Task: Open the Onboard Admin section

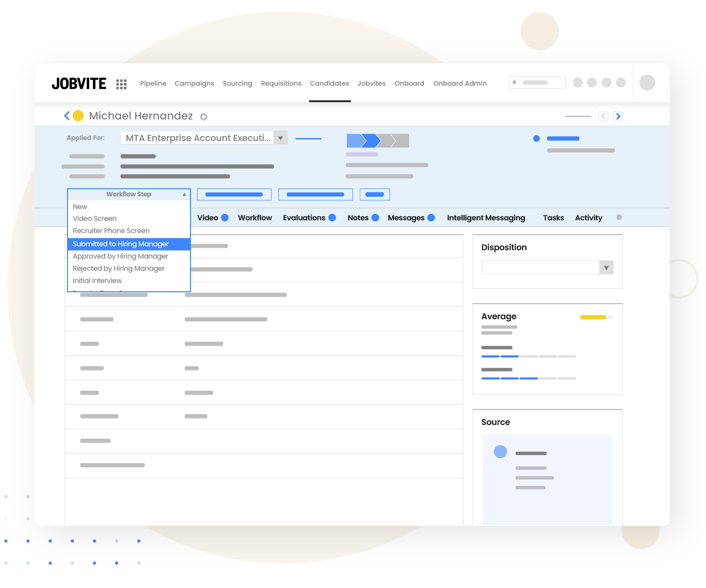Action: click(459, 83)
